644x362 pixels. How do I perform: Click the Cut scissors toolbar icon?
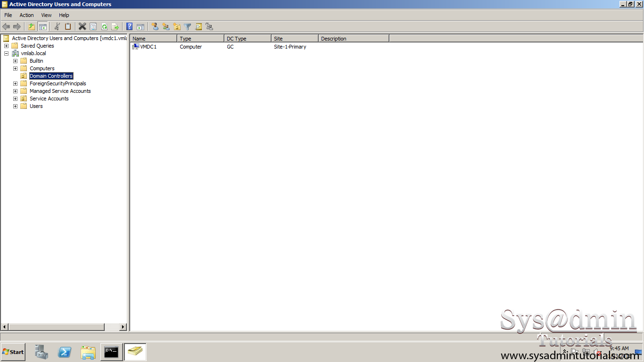pyautogui.click(x=57, y=27)
